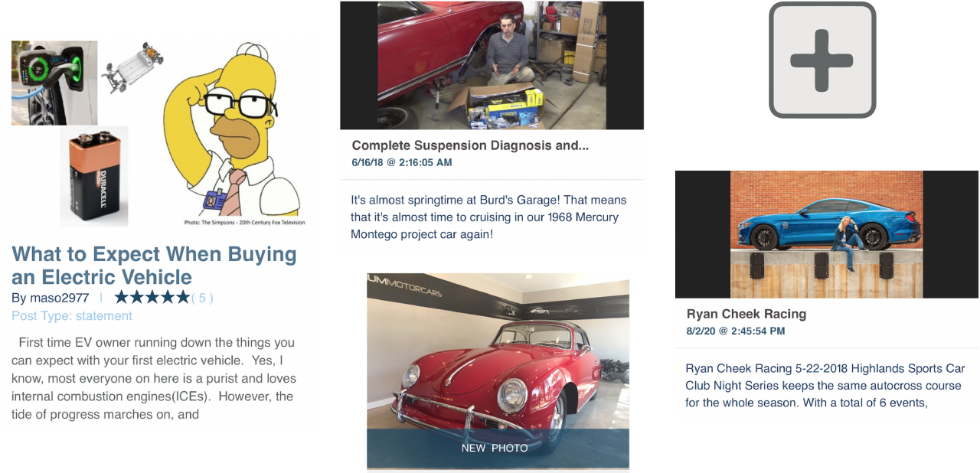Click the 6/16/18 post timestamp
Image resolution: width=980 pixels, height=473 pixels.
(x=402, y=162)
